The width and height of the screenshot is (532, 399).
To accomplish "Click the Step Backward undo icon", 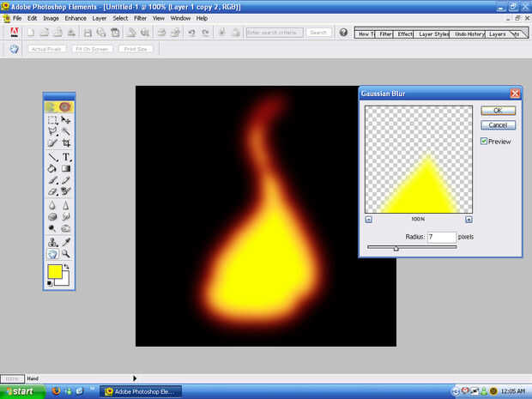I will coord(191,33).
